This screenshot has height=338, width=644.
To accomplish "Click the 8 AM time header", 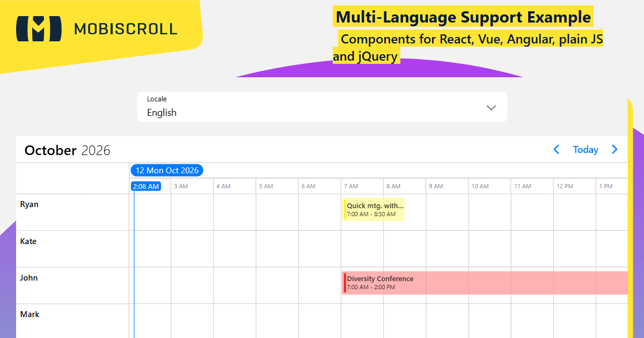I will pos(393,186).
